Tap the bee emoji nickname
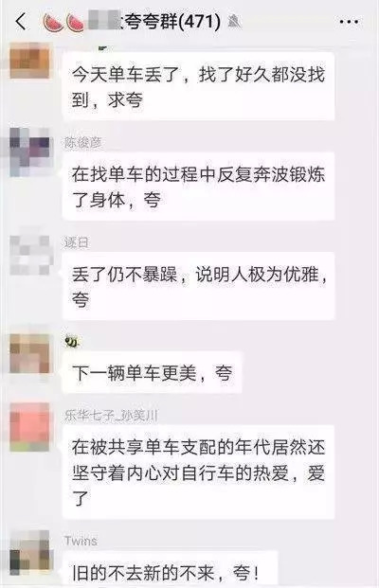This screenshot has width=379, height=588. coord(71,341)
